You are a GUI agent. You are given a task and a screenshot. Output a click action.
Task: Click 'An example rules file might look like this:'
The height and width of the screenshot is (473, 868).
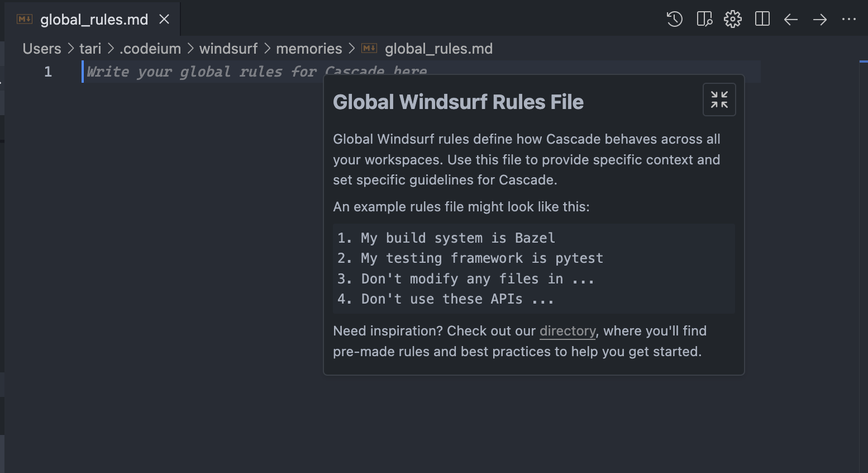tap(461, 207)
